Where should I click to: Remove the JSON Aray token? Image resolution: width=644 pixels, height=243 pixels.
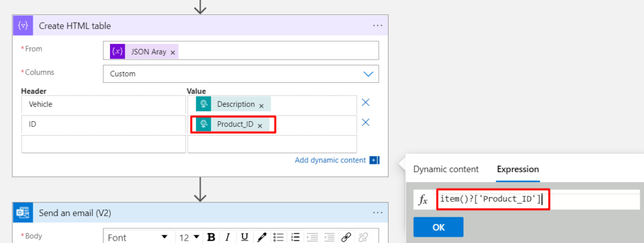tap(173, 53)
